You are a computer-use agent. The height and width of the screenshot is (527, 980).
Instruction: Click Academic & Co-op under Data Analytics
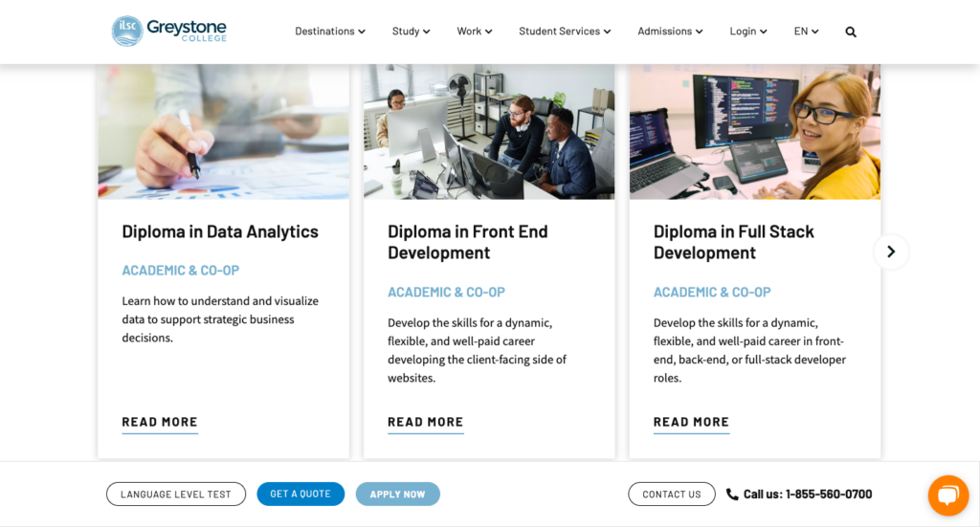(x=181, y=271)
